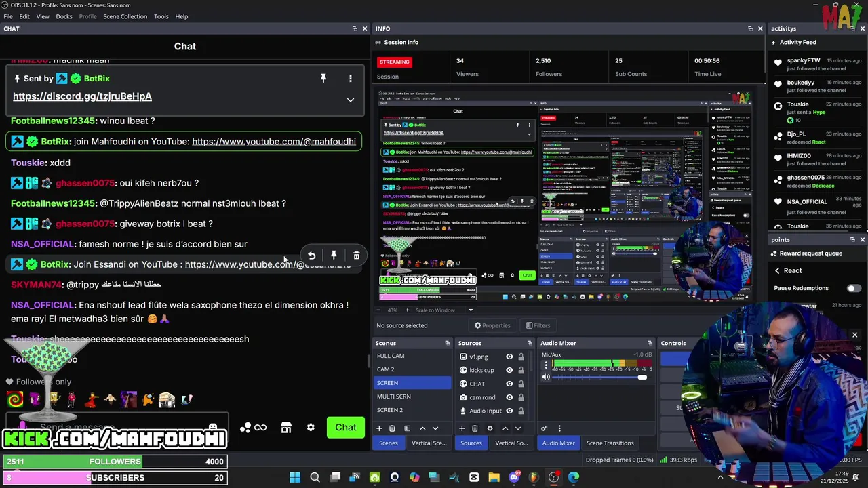This screenshot has width=868, height=488.
Task: Open advanced audio properties gears
Action: tap(544, 428)
